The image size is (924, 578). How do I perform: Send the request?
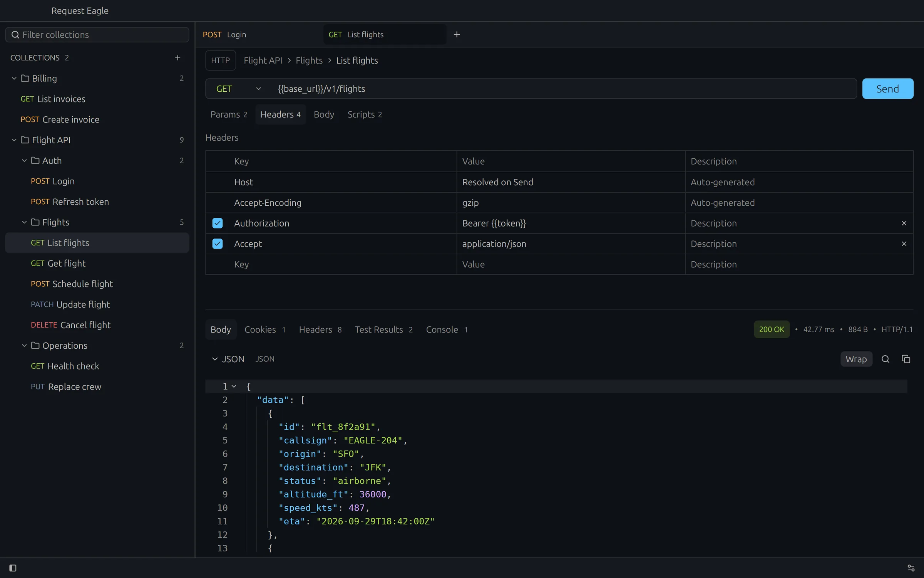click(888, 89)
